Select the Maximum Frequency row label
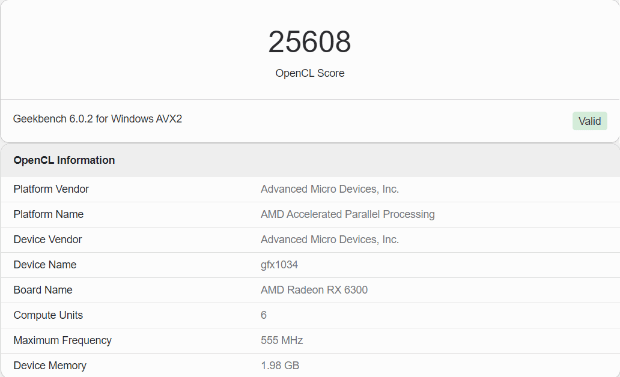Image resolution: width=620 pixels, height=377 pixels. (62, 341)
